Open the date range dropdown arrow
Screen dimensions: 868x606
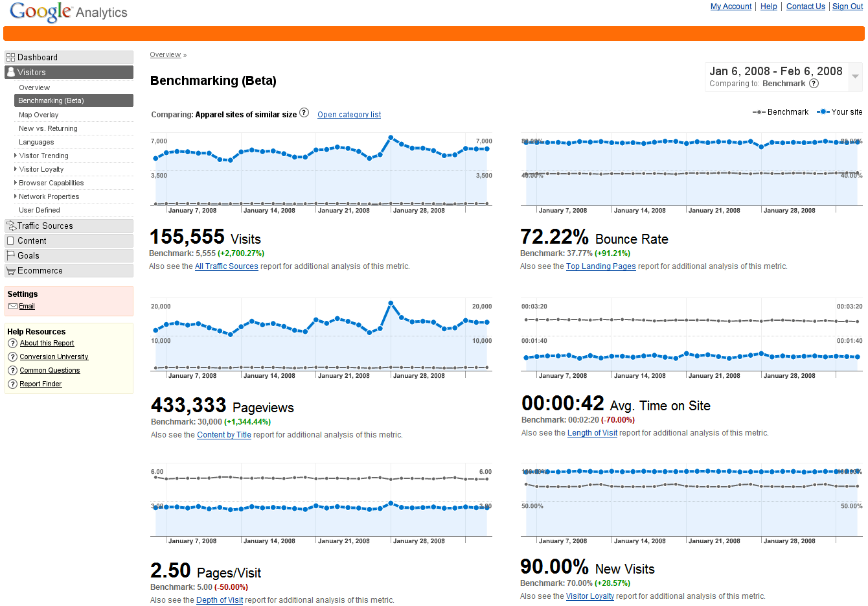(855, 76)
